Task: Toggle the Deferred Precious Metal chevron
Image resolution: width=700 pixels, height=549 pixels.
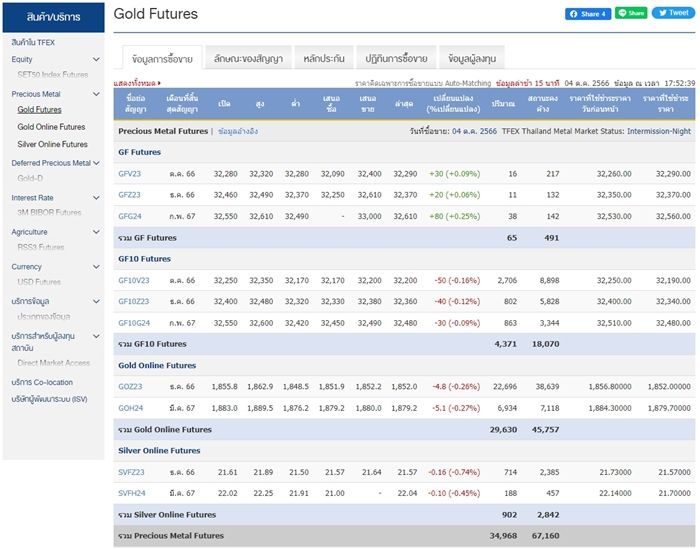Action: tap(97, 163)
